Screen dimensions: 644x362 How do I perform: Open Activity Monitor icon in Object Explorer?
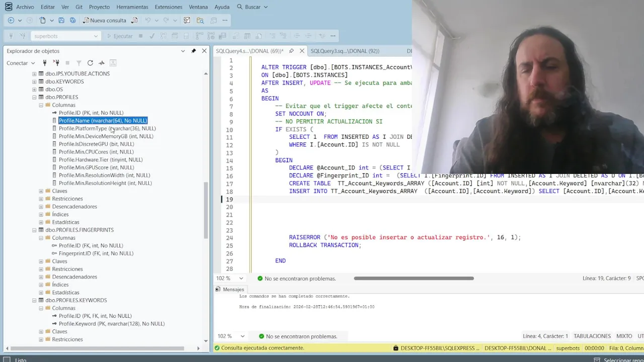coord(102,63)
